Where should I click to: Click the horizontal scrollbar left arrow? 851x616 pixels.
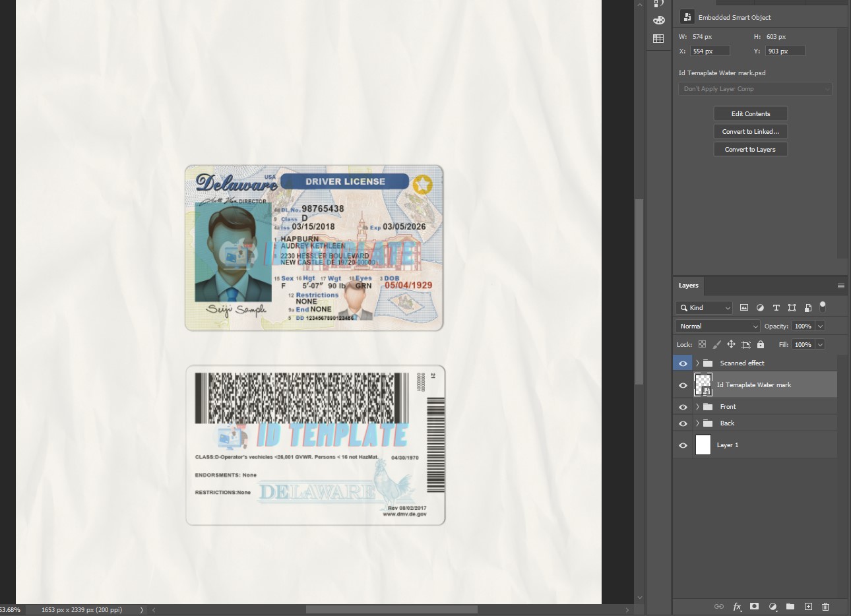click(154, 610)
